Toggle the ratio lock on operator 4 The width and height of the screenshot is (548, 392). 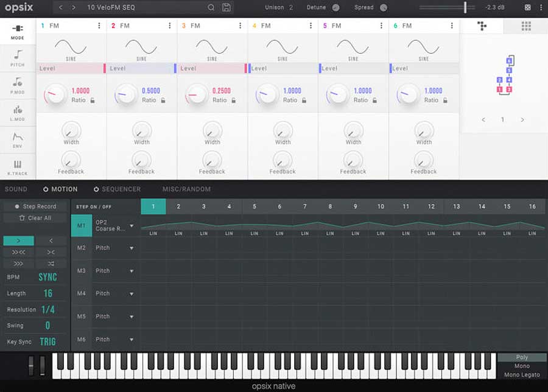point(304,100)
